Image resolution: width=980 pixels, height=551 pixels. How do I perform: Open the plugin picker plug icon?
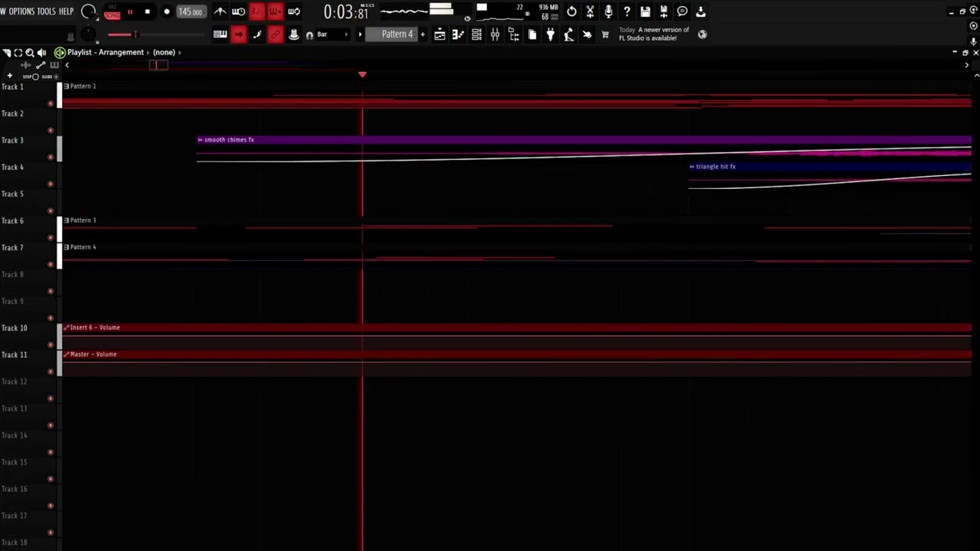[550, 34]
